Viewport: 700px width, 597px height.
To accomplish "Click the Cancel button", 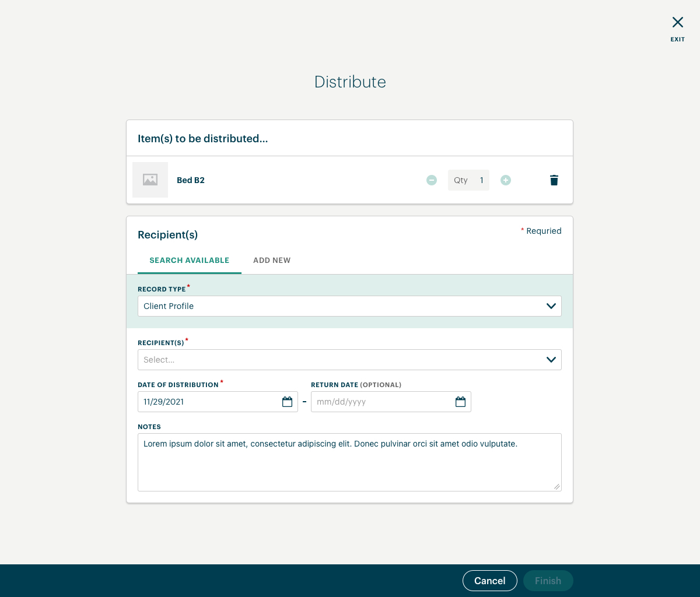I will tap(490, 581).
